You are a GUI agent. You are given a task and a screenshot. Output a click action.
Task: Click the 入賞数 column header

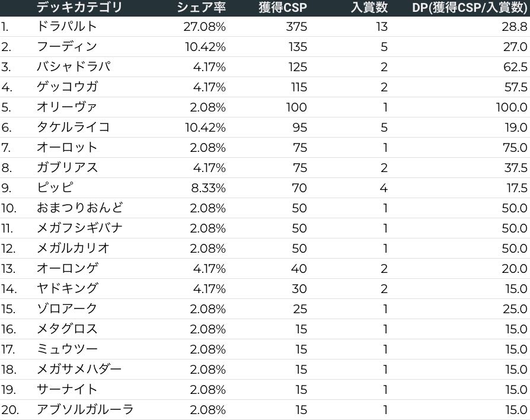pos(369,8)
